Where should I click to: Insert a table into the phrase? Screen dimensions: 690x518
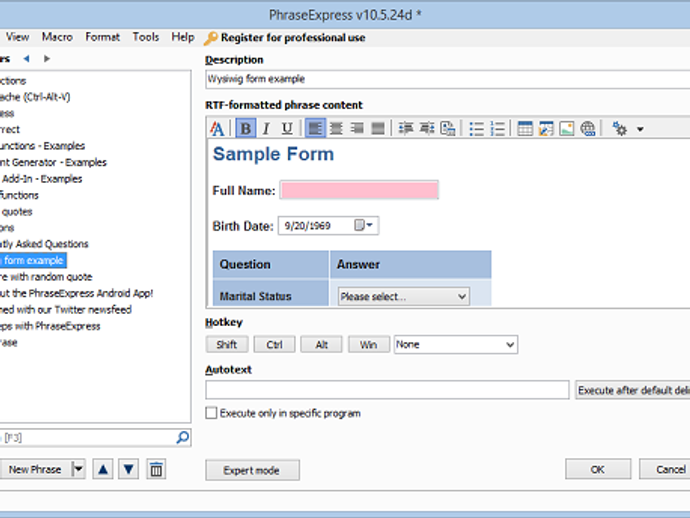coord(525,129)
